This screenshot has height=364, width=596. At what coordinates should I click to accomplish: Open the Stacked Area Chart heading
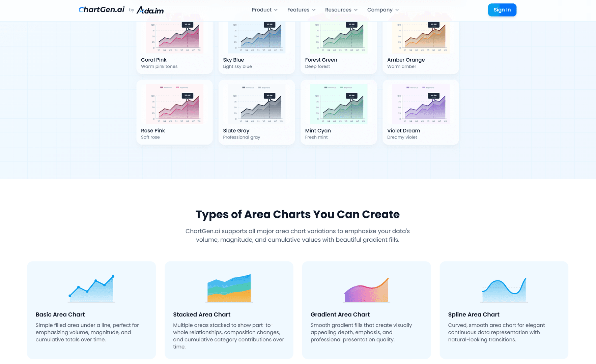(202, 314)
